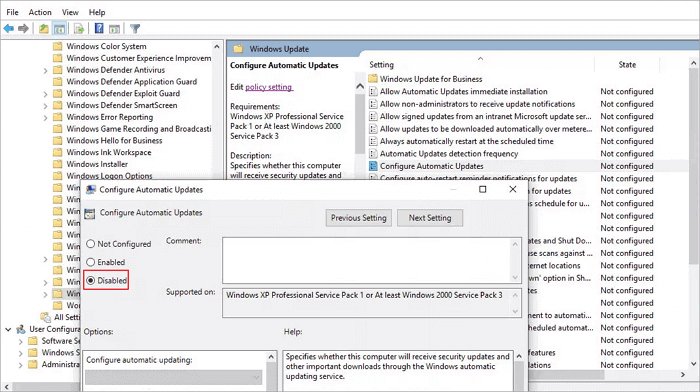
Task: Toggle the Show/Hide Action Pane icon
Action: coord(114,29)
